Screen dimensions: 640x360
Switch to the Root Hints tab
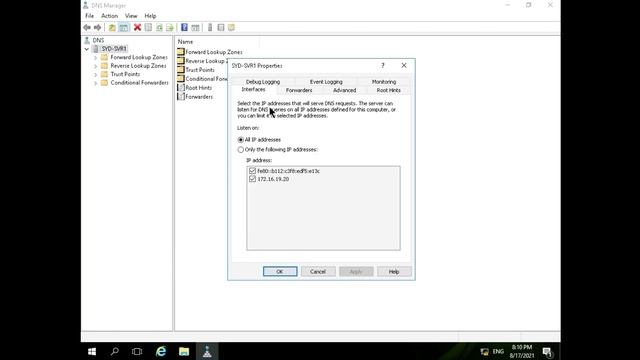pyautogui.click(x=389, y=90)
